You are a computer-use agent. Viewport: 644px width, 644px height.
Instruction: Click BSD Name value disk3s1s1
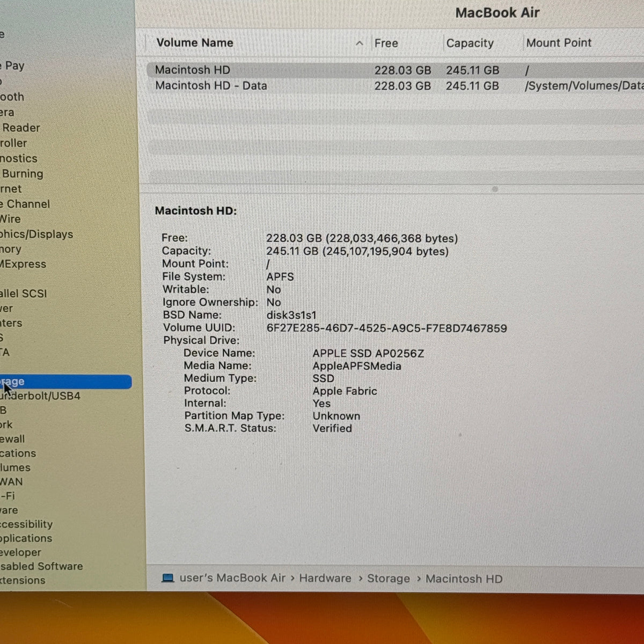[x=291, y=315]
